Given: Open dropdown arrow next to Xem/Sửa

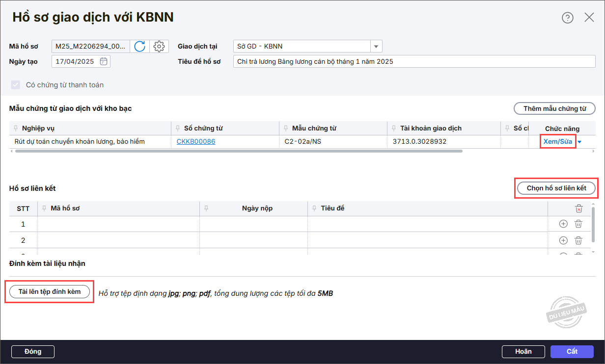Looking at the screenshot, I should 580,142.
